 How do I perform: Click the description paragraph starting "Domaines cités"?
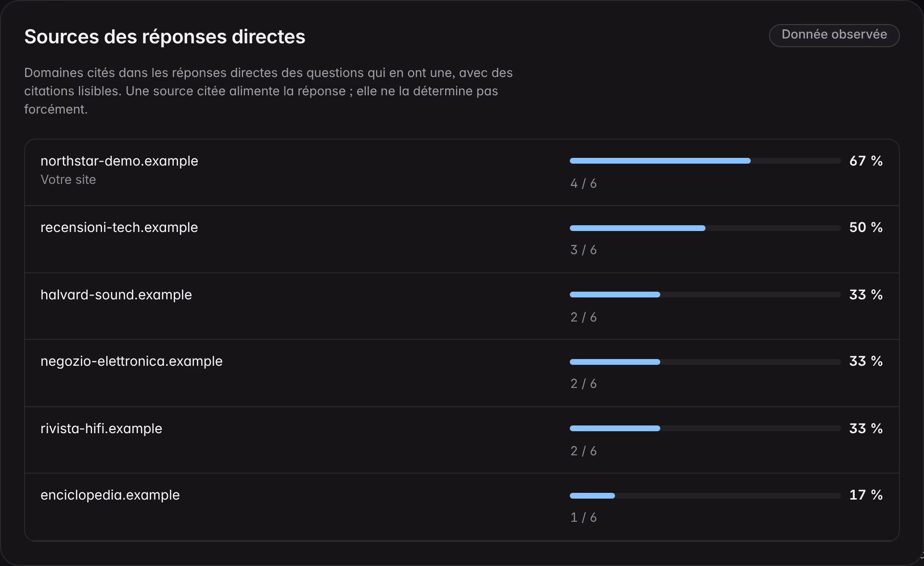coord(269,91)
